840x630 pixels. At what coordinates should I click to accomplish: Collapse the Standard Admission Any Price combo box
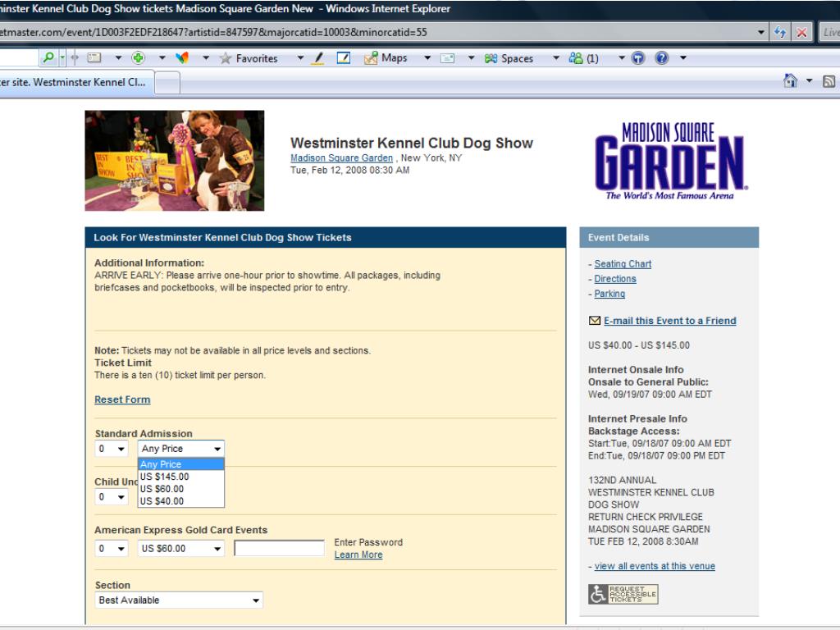click(181, 449)
